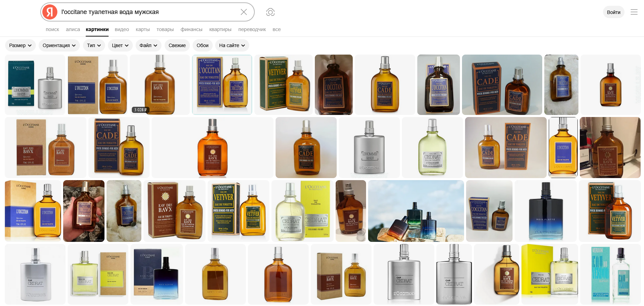Open the переводчик tab
644x306 pixels.
pos(252,29)
